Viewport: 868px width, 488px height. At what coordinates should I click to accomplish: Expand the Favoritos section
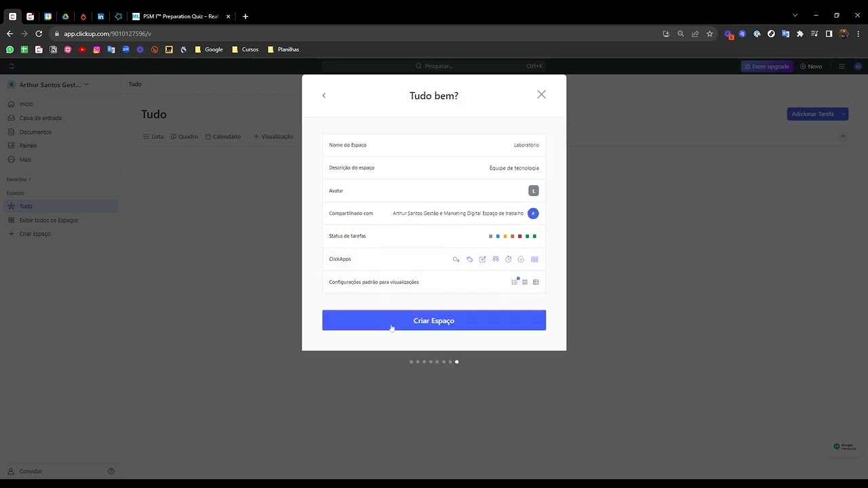coord(19,180)
